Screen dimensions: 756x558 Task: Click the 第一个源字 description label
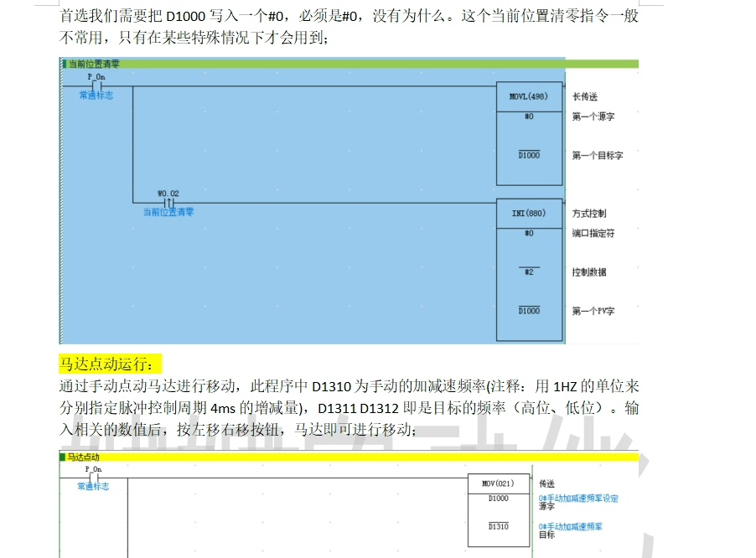(593, 116)
